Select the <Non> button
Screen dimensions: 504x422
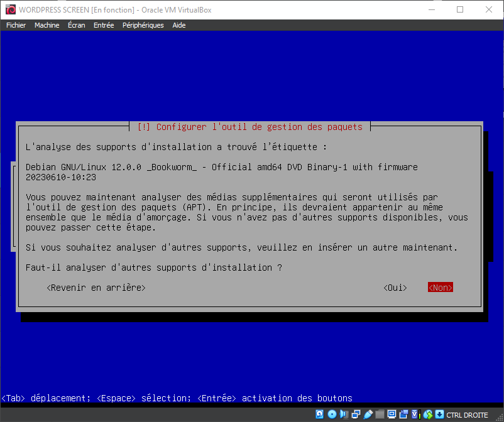pos(441,288)
